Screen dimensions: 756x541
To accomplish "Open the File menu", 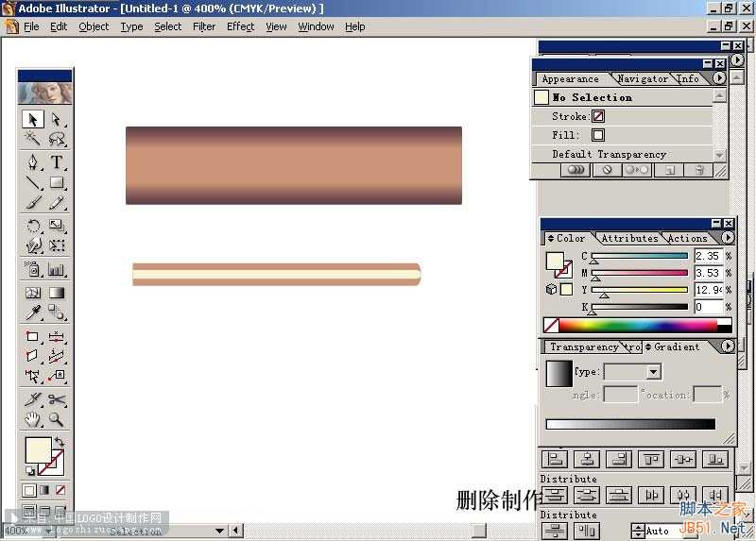I will tap(31, 26).
